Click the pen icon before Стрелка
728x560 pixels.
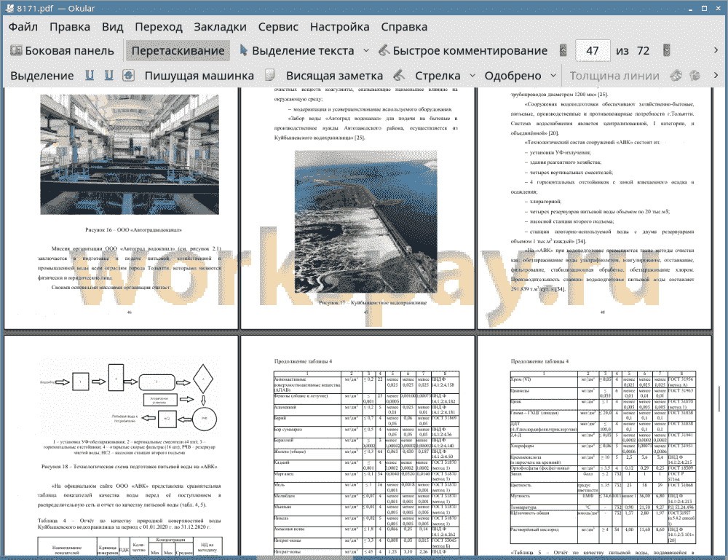click(399, 75)
